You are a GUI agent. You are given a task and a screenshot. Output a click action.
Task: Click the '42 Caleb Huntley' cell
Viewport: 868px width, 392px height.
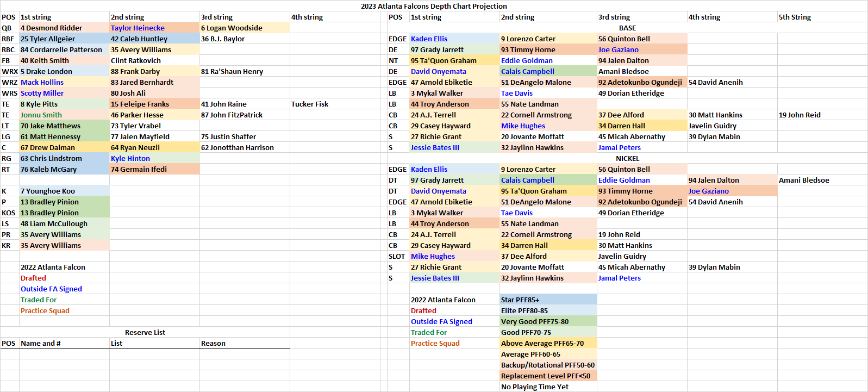(x=154, y=39)
